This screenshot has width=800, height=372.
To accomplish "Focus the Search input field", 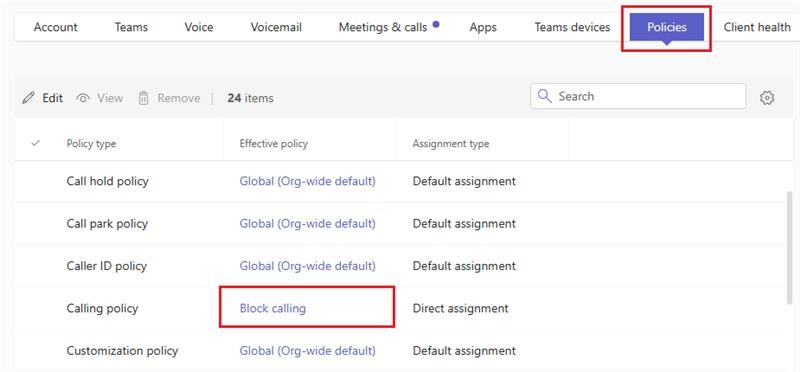I will [638, 96].
